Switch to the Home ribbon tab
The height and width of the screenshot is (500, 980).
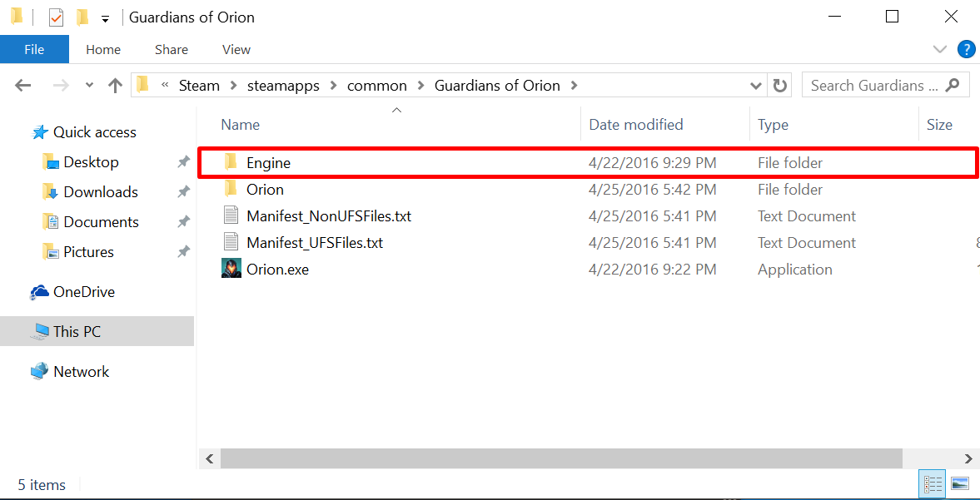(x=103, y=49)
